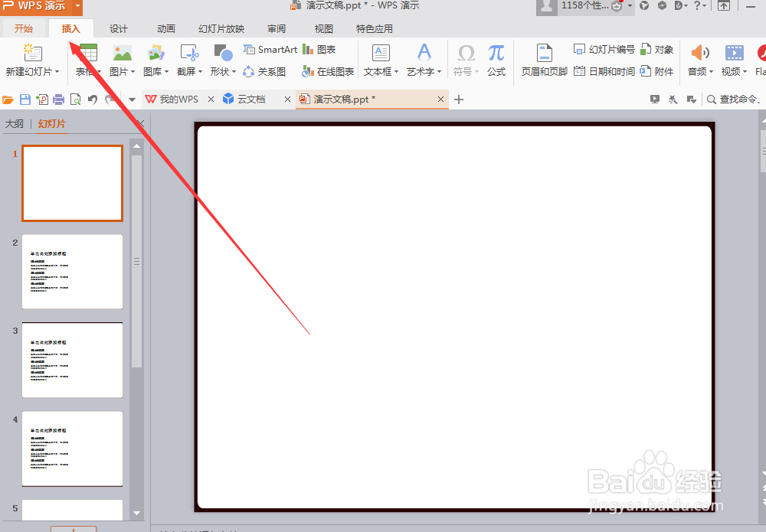Insert Audio (音频) icon

coord(700,53)
